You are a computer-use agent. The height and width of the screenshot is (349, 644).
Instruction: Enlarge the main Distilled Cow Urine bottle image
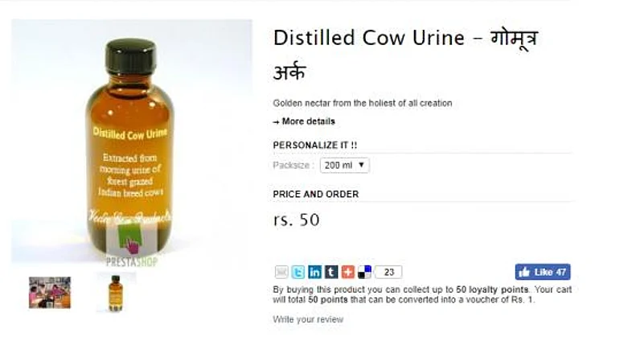[x=132, y=141]
